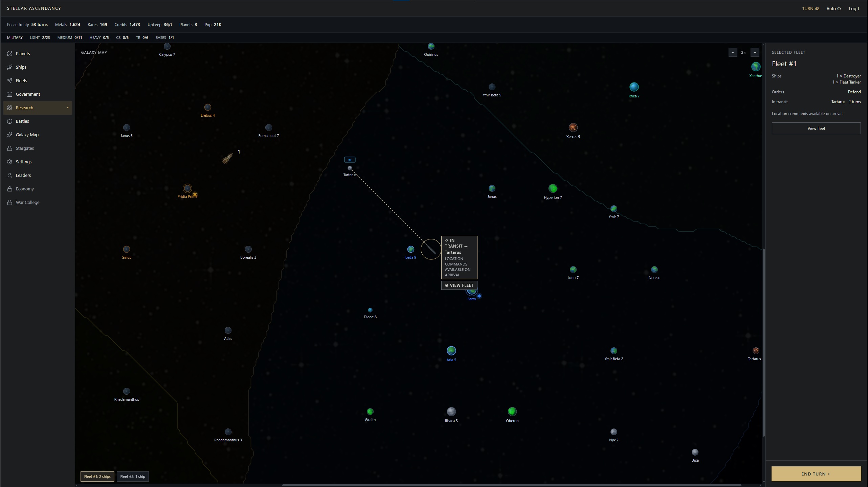Open the Galaxy Map menu item
This screenshot has height=487, width=868.
point(38,135)
